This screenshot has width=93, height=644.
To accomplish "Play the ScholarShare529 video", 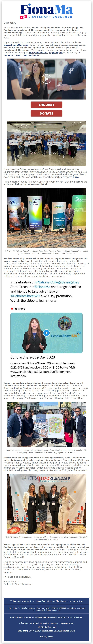I will coord(46,333).
